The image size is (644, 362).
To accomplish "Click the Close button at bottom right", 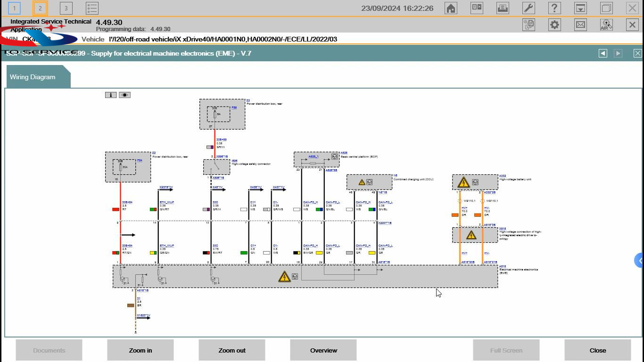I will pos(598,350).
